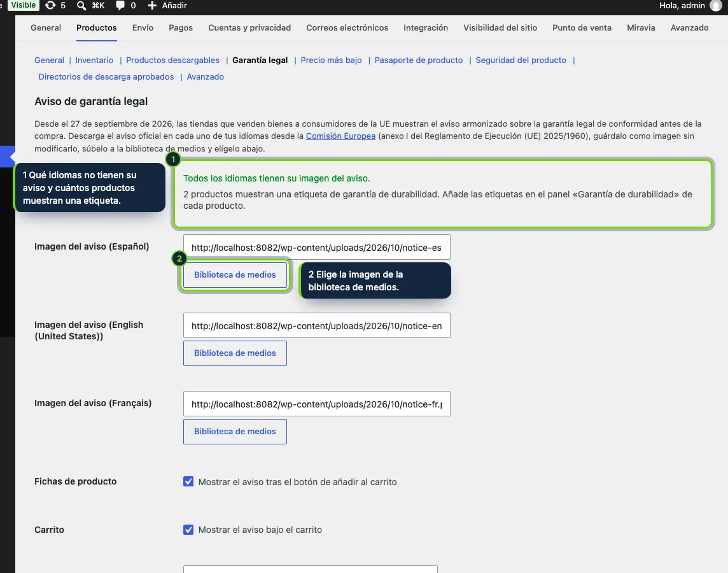Screen dimensions: 728x573
Task: Uncheck Mostrar el aviso tras botón de carrito
Action: pyautogui.click(x=188, y=481)
